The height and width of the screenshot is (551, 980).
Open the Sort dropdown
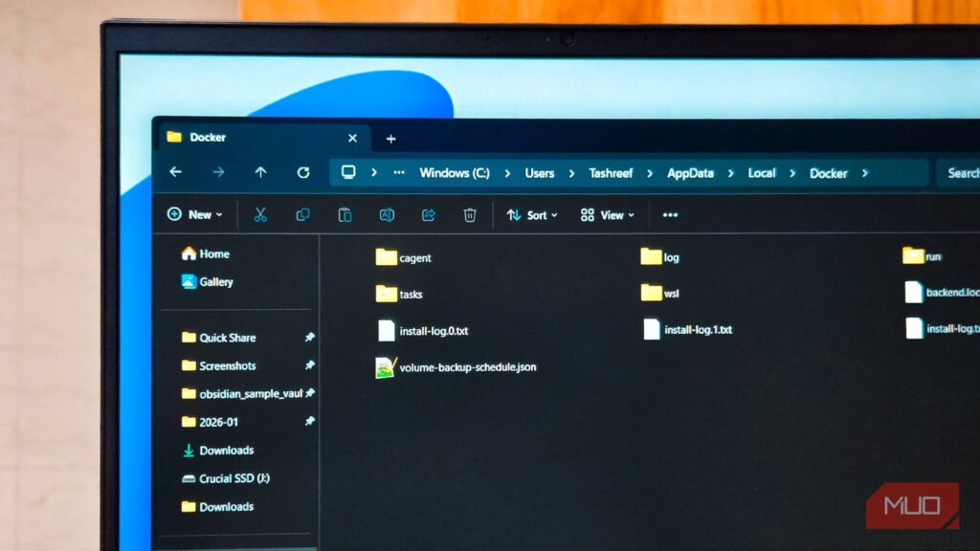coord(532,215)
